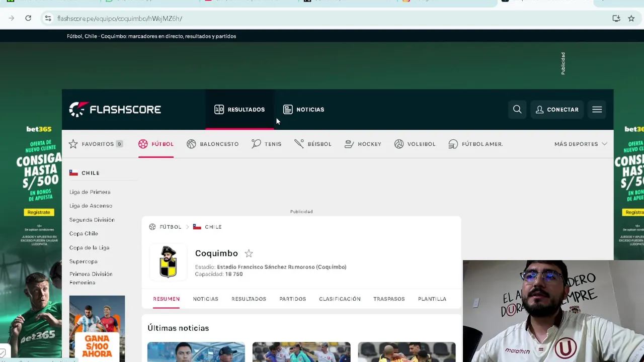This screenshot has width=644, height=362.
Task: Click the Estadio Francisco Sánchez Rumoroso text
Action: point(281,267)
